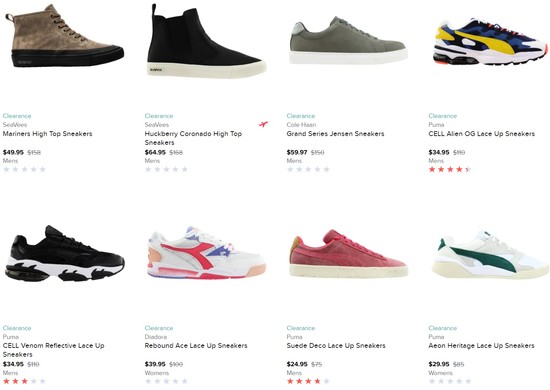Screen dimensions: 550x390
Task: Select Suede Deco Lace Up Sneakers title
Action: pyautogui.click(x=336, y=345)
